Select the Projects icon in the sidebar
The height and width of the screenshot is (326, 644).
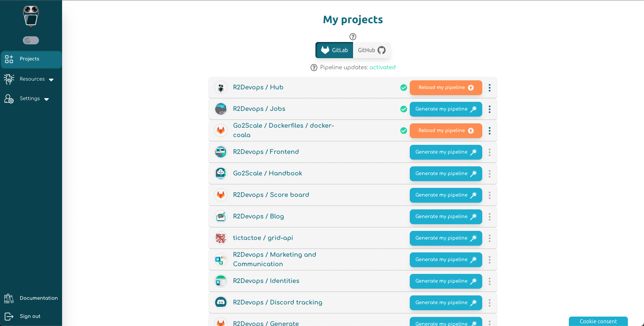(9, 59)
